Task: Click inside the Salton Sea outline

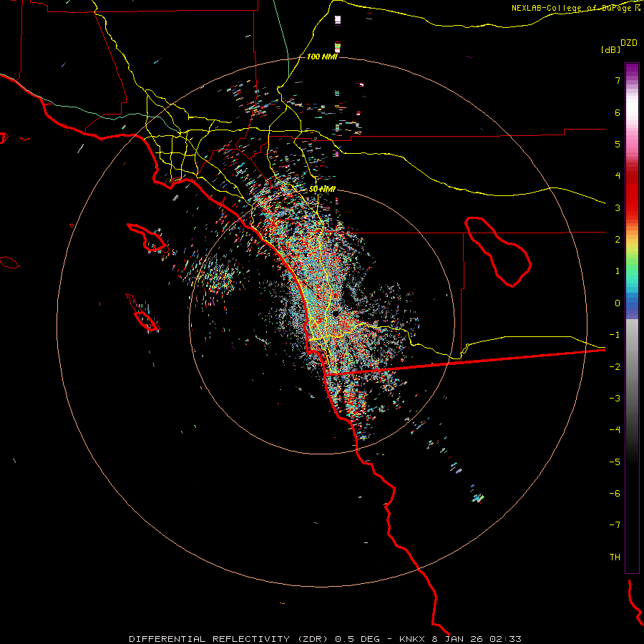Action: 499,250
